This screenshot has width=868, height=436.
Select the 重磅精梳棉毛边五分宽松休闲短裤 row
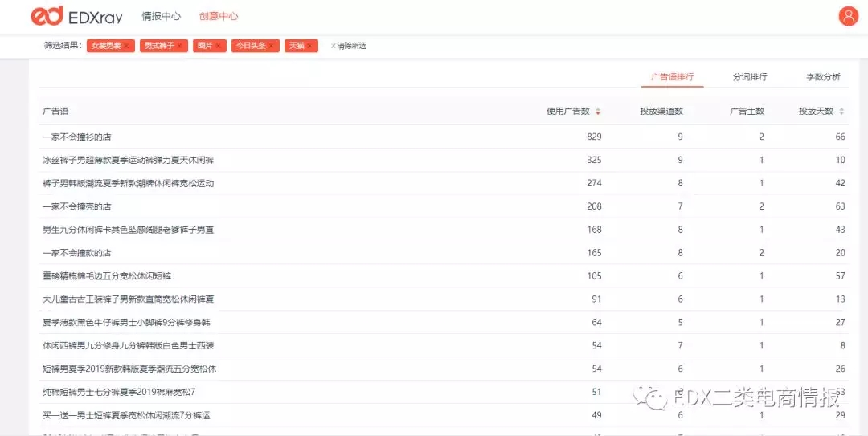(x=443, y=276)
